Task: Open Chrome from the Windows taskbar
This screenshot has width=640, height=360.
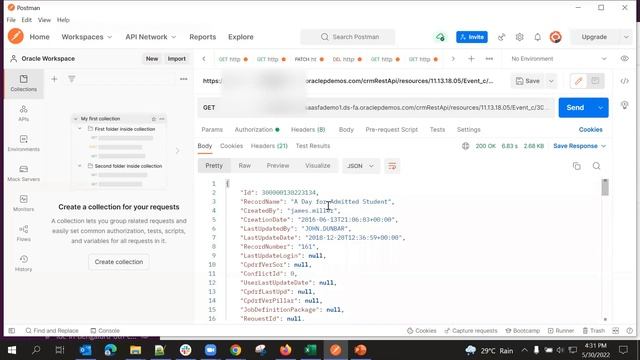Action: click(x=236, y=350)
